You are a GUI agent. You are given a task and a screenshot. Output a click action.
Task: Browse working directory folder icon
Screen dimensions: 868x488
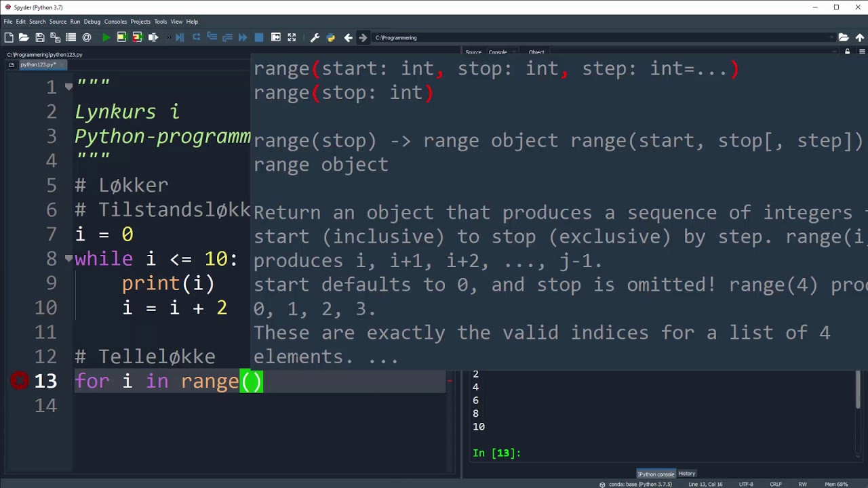pyautogui.click(x=844, y=37)
